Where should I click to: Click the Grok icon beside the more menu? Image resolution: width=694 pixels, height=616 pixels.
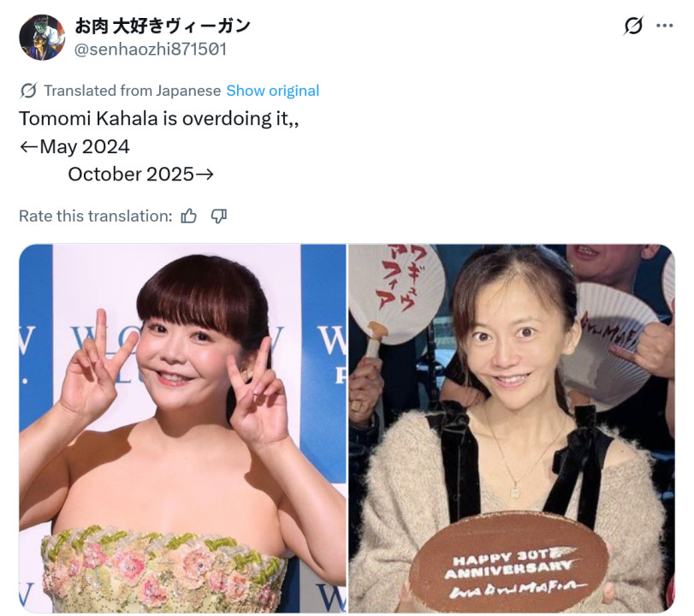pyautogui.click(x=633, y=26)
